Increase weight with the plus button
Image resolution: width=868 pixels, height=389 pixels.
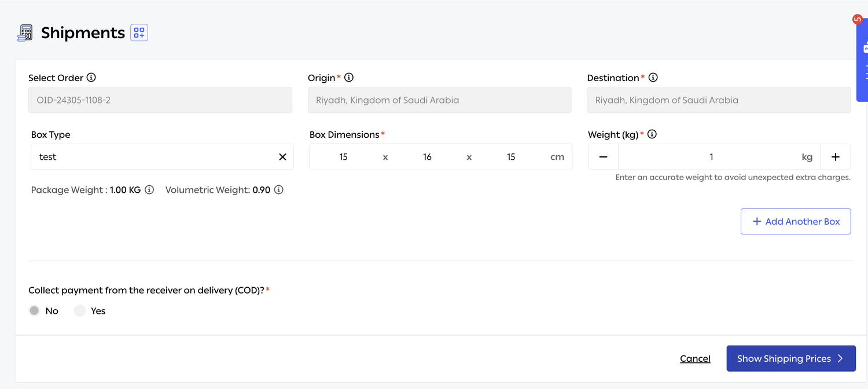[836, 157]
